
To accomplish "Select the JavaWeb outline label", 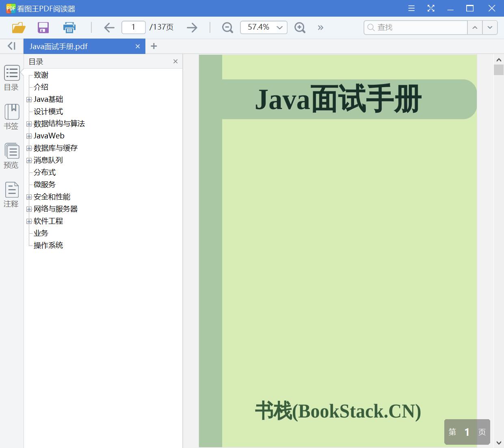I will point(49,136).
